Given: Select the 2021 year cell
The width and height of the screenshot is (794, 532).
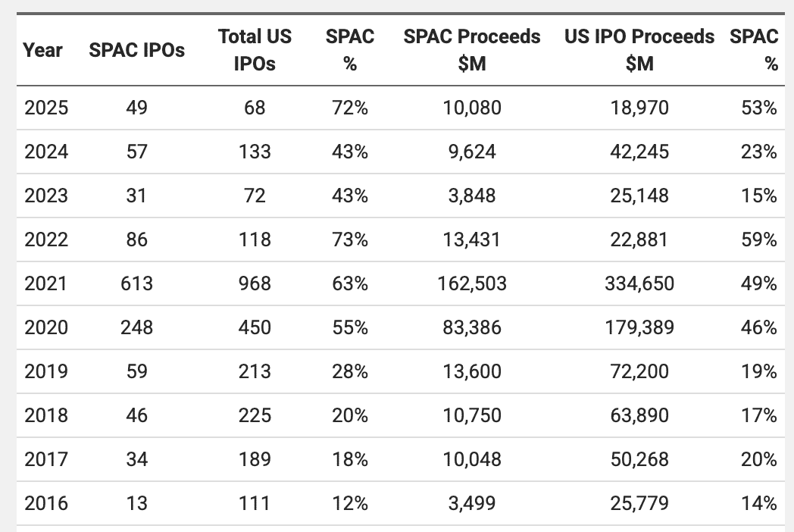Looking at the screenshot, I should [x=45, y=283].
